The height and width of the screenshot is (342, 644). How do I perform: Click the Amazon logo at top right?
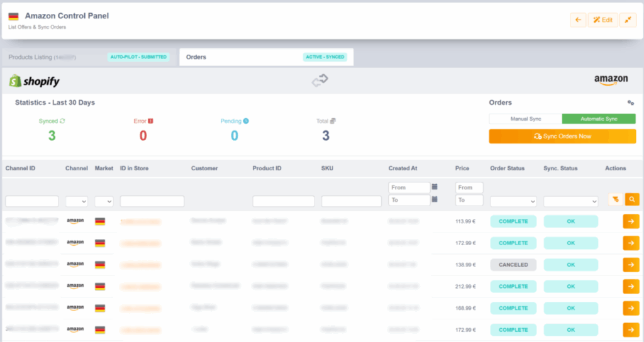[611, 80]
